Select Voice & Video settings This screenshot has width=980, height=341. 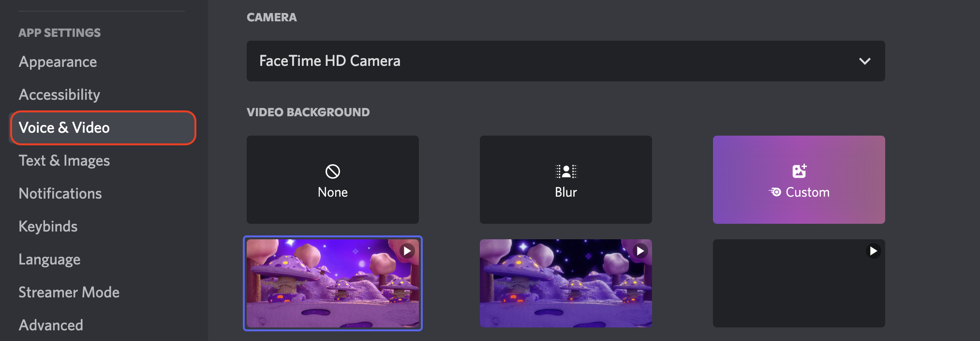[103, 128]
